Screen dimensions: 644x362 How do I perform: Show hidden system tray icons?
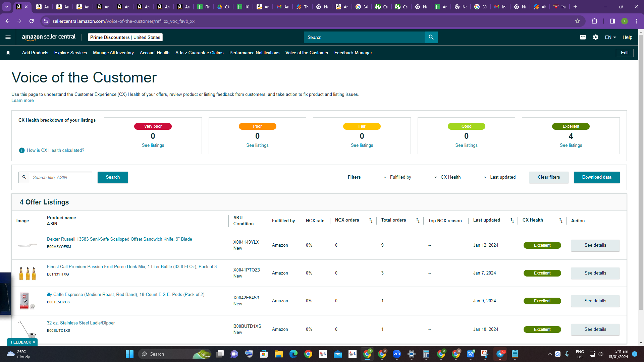click(x=549, y=354)
